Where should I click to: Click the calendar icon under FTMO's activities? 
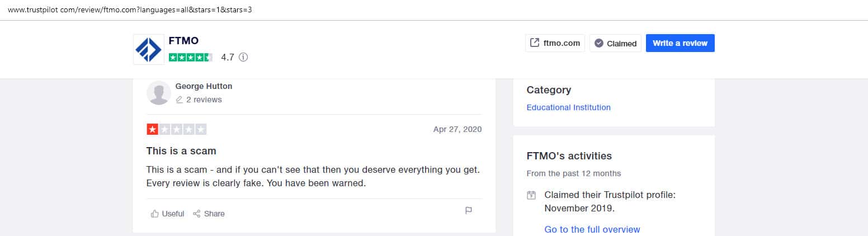tap(531, 196)
